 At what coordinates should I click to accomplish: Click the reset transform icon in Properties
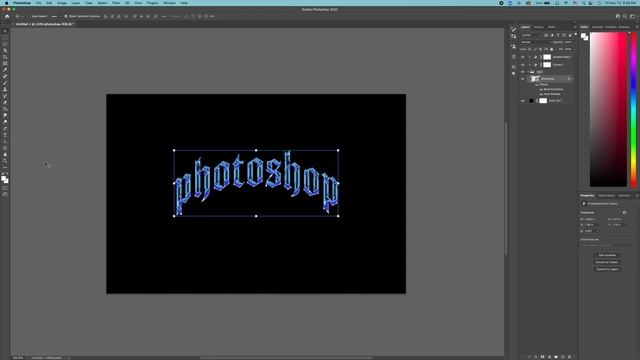click(624, 213)
